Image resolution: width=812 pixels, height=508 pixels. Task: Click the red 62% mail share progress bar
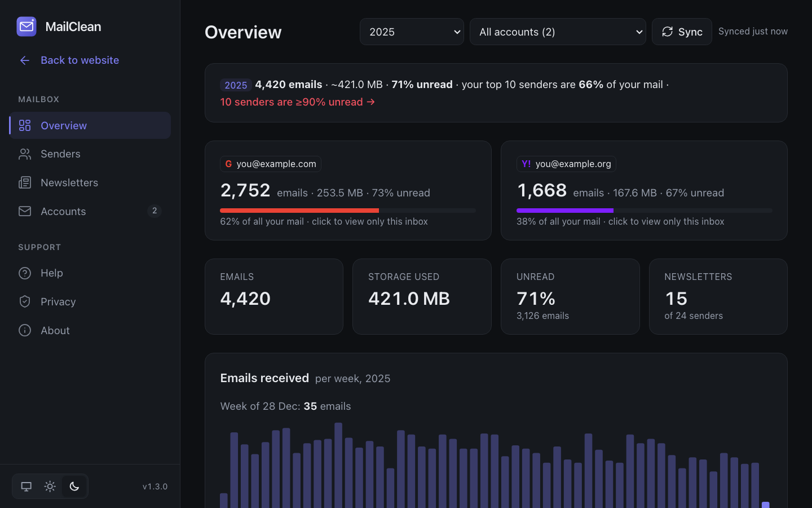click(299, 211)
